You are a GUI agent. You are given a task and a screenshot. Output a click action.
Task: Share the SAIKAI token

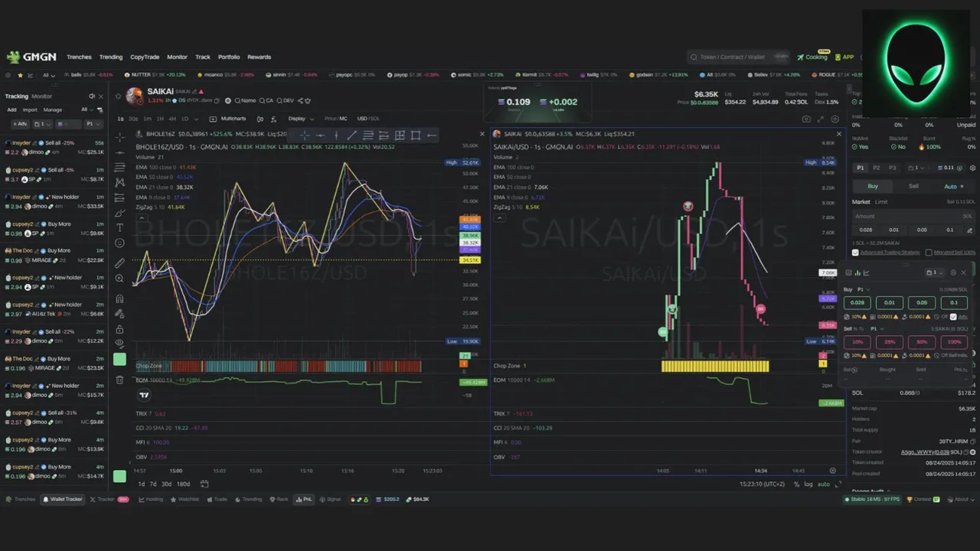tap(300, 100)
